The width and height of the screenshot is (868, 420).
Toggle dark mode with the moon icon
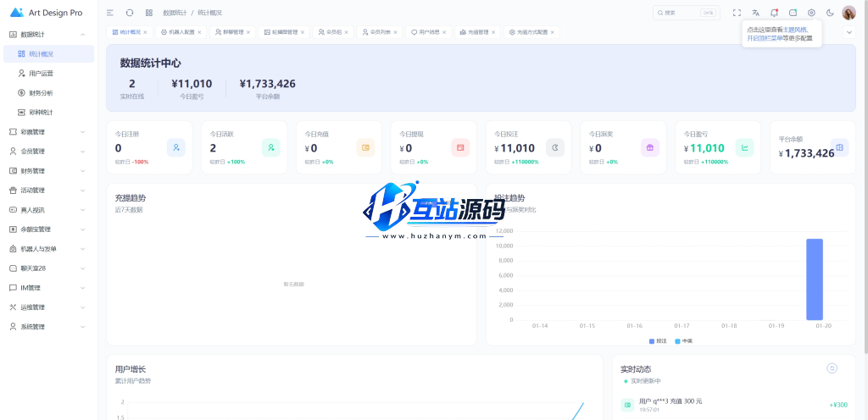tap(830, 13)
